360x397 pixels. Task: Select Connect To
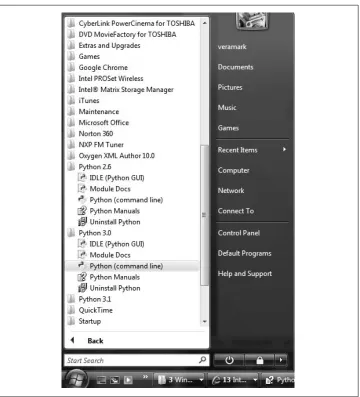pyautogui.click(x=236, y=211)
